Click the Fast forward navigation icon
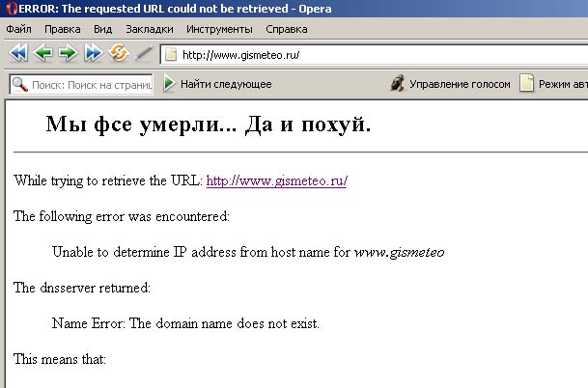The image size is (588, 388). [x=93, y=53]
